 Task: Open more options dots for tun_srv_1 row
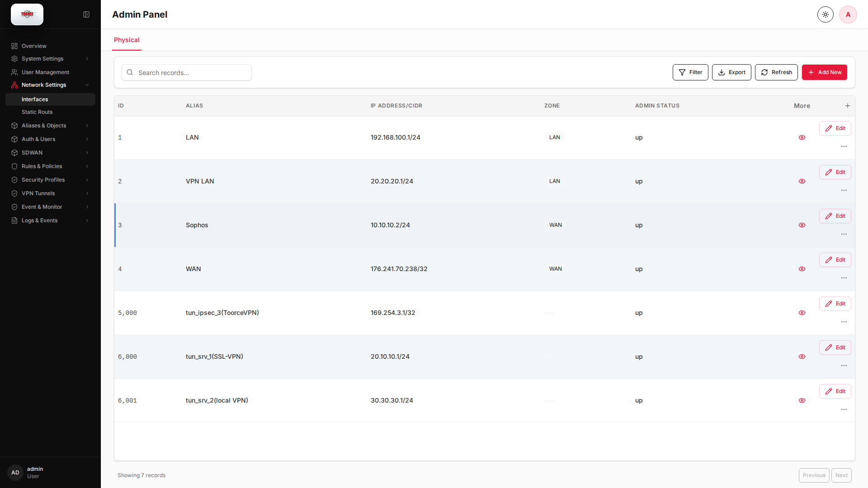point(844,366)
